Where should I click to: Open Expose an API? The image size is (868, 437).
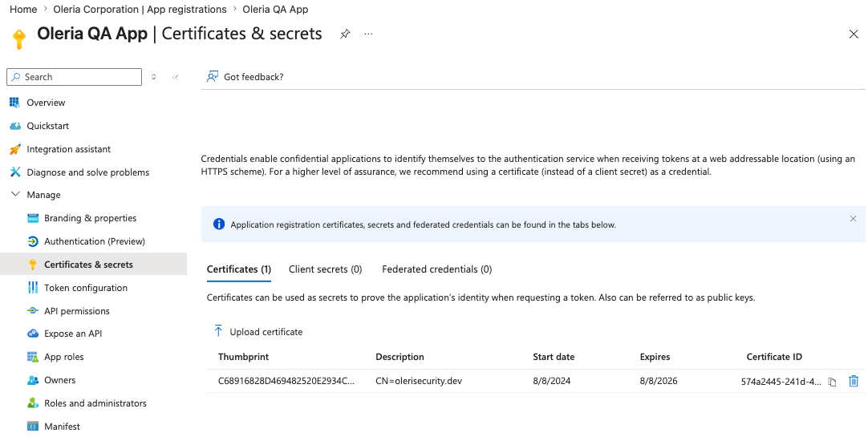point(73,334)
